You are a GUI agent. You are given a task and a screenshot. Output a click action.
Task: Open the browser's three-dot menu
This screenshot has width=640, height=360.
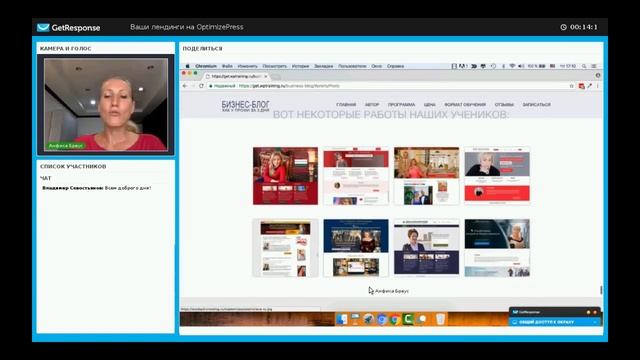click(598, 86)
